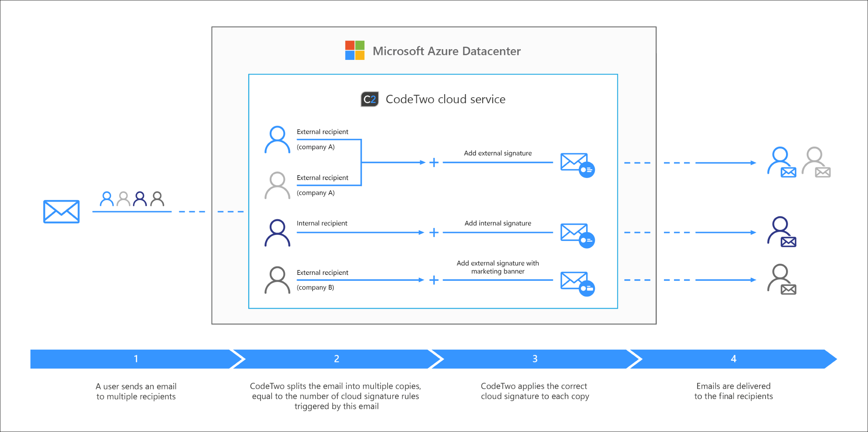Click the company B External recipient avatar
This screenshot has height=432, width=868.
tap(277, 280)
